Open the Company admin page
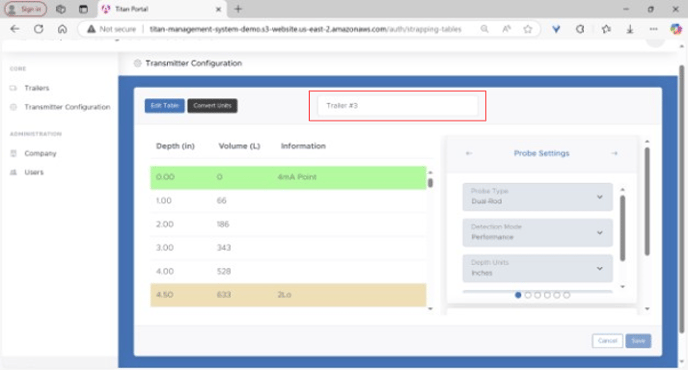Screen dimensions: 688x370 tap(40, 153)
